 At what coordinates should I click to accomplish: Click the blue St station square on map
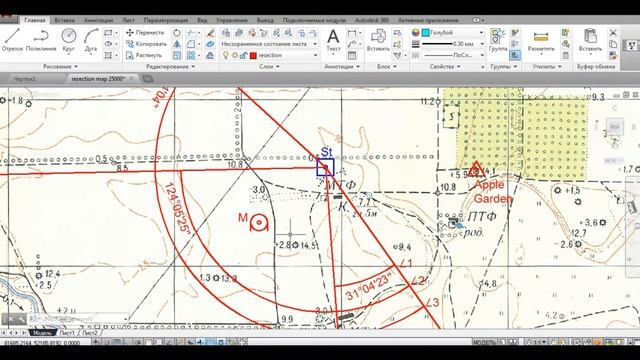tap(325, 167)
